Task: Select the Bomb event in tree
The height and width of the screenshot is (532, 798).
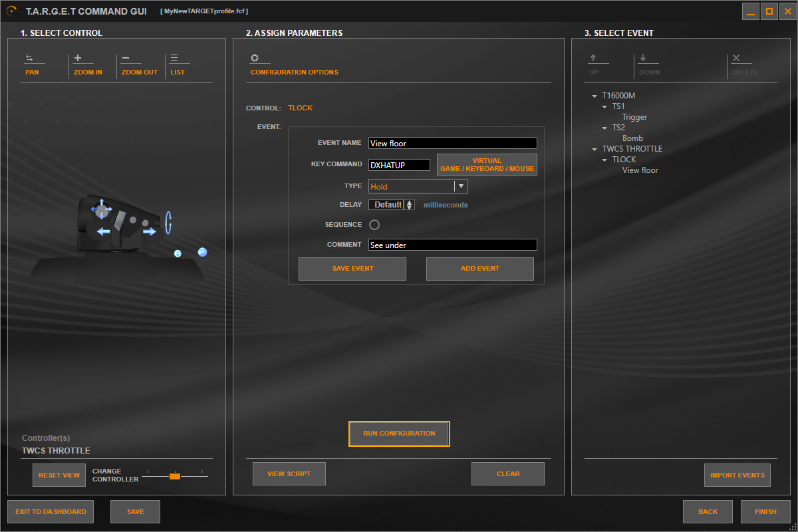Action: (632, 138)
